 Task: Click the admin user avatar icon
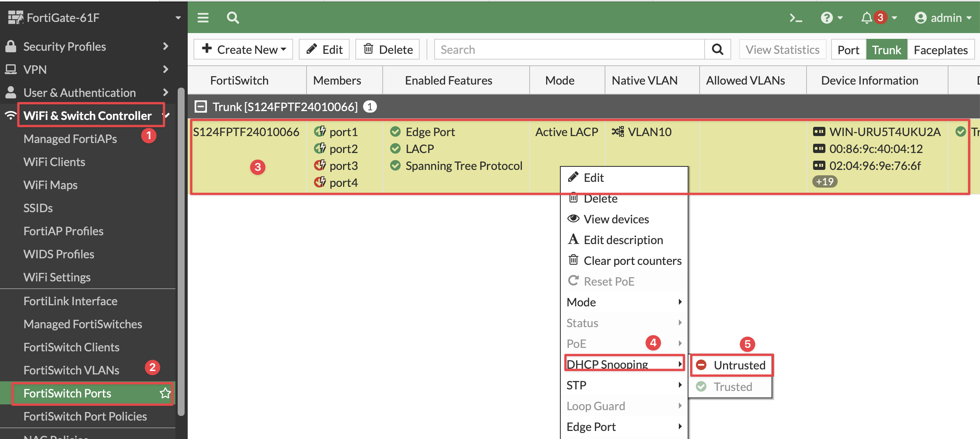[920, 18]
